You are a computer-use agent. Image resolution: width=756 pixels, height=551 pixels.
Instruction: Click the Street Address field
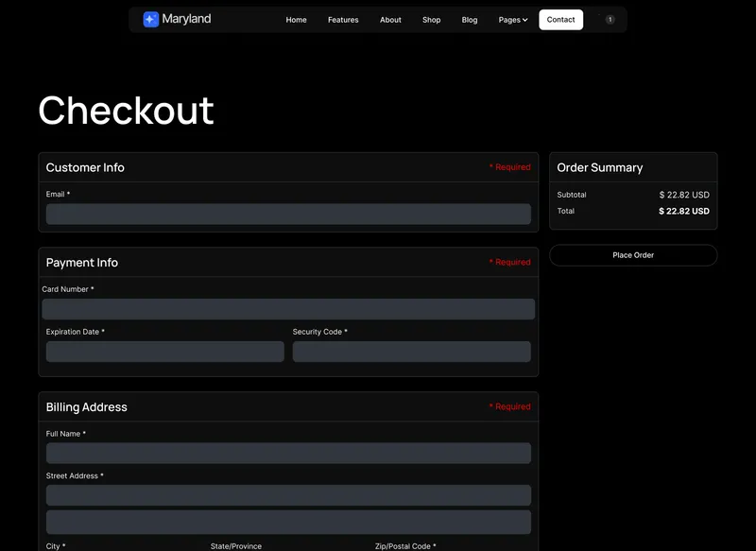pos(288,494)
